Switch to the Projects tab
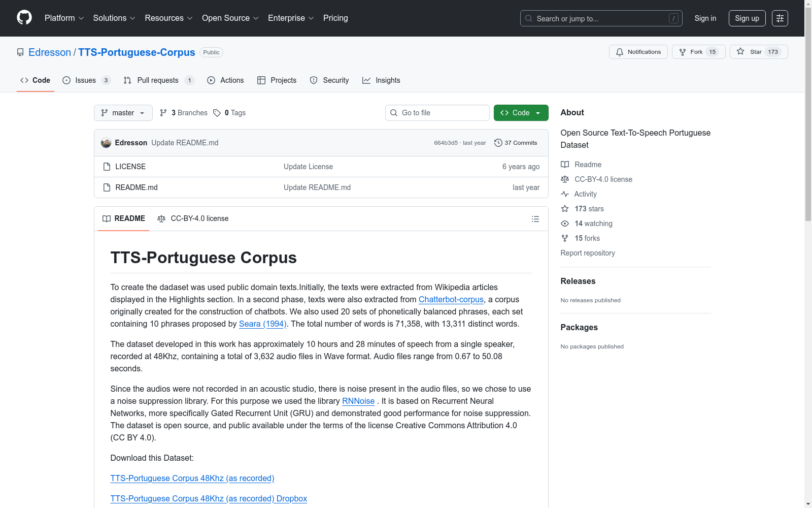This screenshot has height=508, width=812. [x=277, y=80]
